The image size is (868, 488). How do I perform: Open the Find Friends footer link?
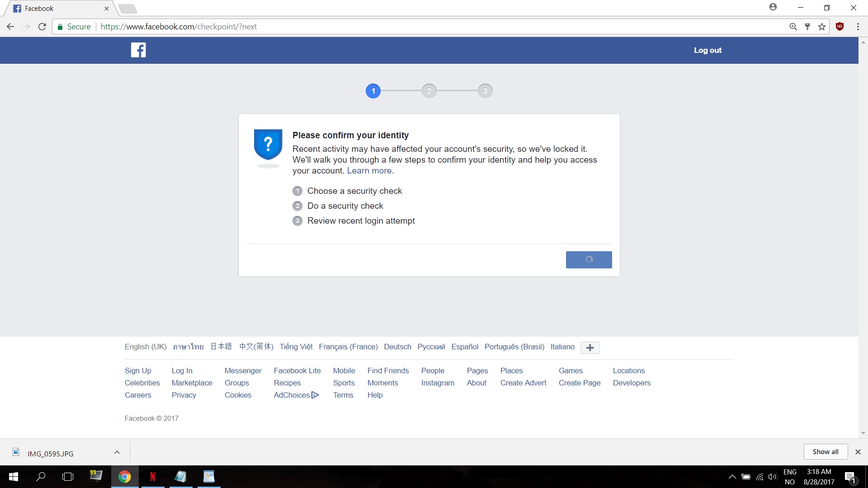coord(388,371)
